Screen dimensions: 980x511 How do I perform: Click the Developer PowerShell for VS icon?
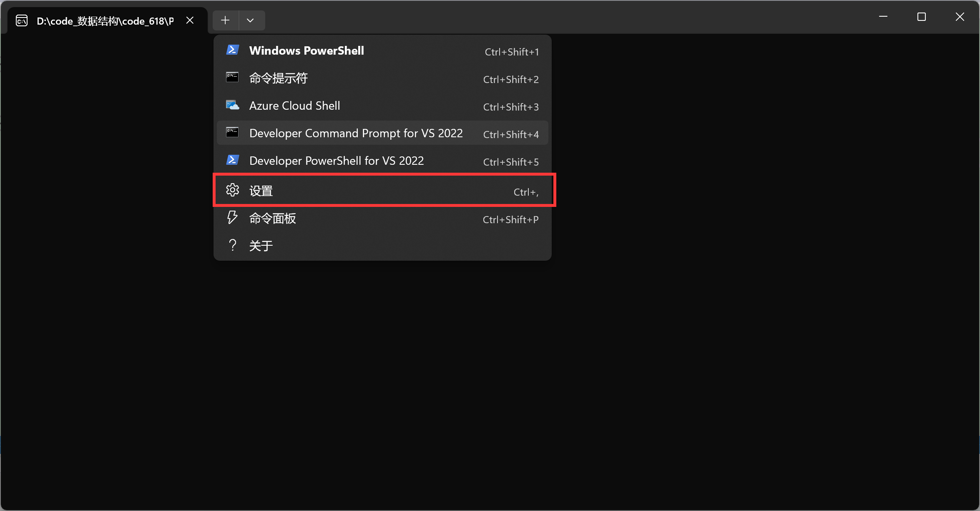(x=232, y=160)
